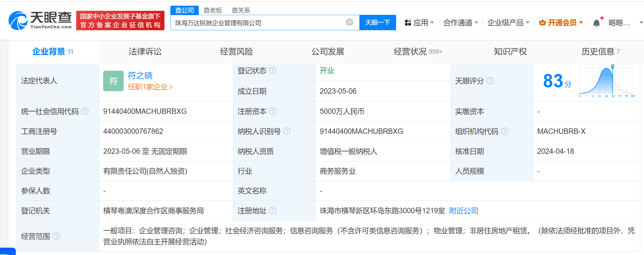The height and width of the screenshot is (255, 644).
Task: Click the 成立日期 value 2023-05-06
Action: (338, 91)
